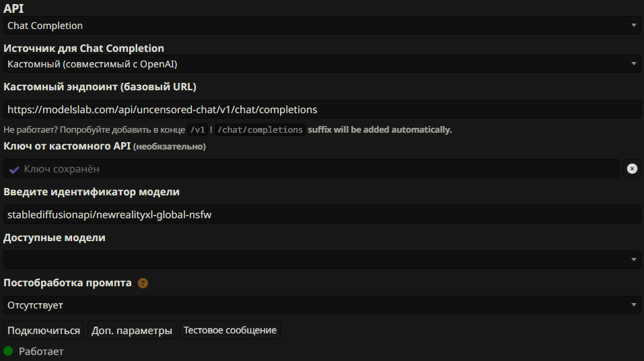Click the question mark help icon
644x361 pixels.
coord(143,283)
